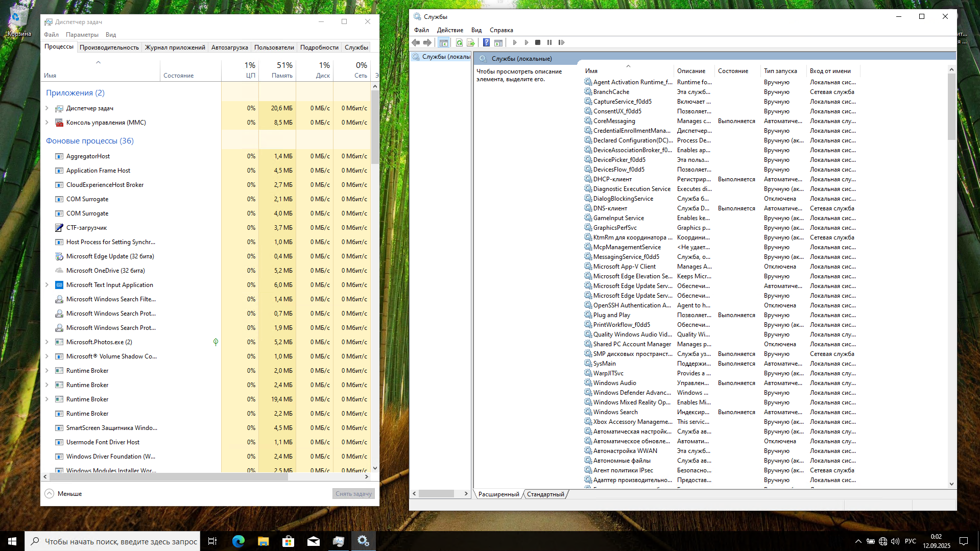Switch to the Службы tab in Task Manager
Screen dimensions: 980x551
click(356, 47)
